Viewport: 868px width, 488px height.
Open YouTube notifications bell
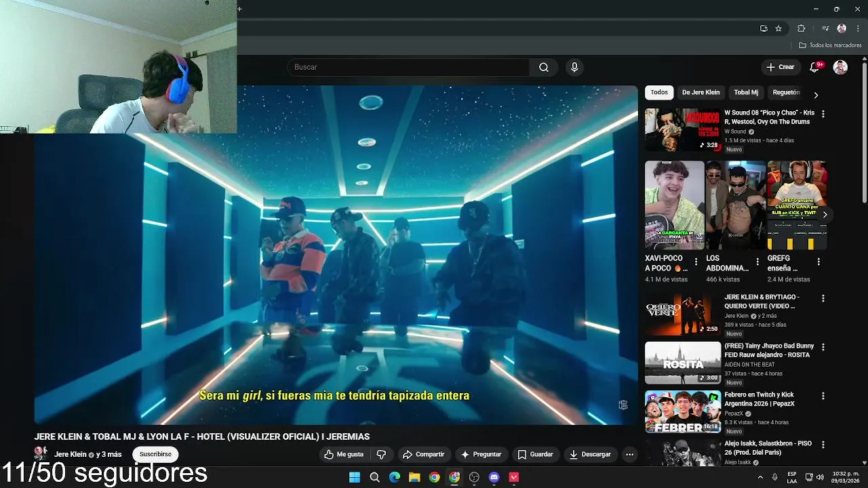[814, 67]
